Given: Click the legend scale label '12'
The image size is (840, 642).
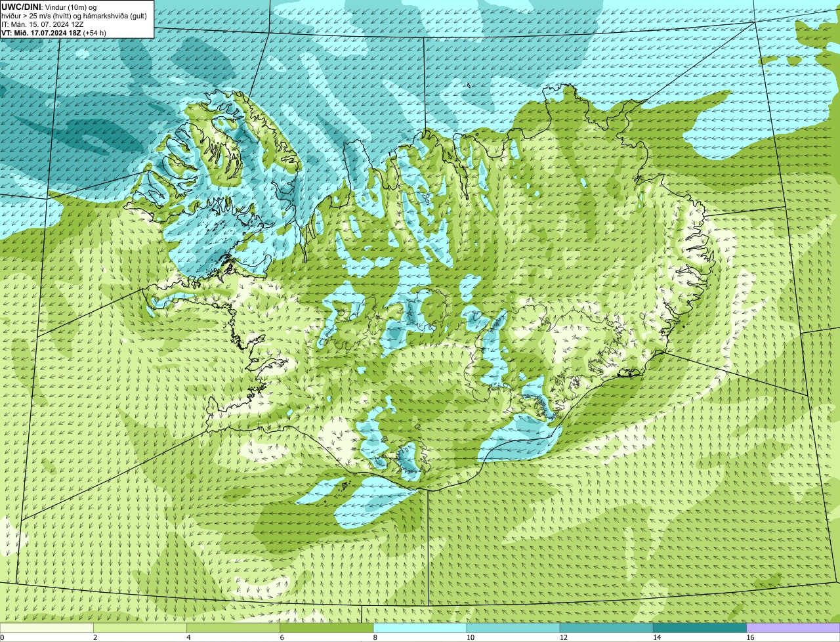Looking at the screenshot, I should pos(564,637).
